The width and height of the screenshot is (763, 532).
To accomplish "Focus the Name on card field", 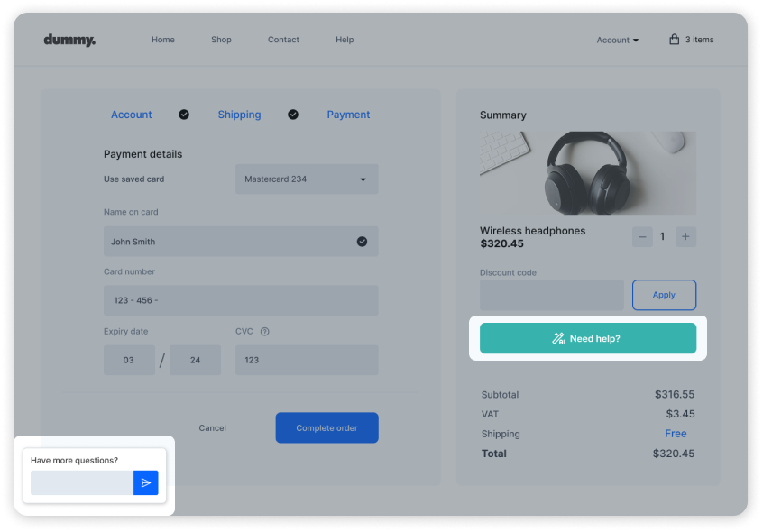I will [x=241, y=241].
